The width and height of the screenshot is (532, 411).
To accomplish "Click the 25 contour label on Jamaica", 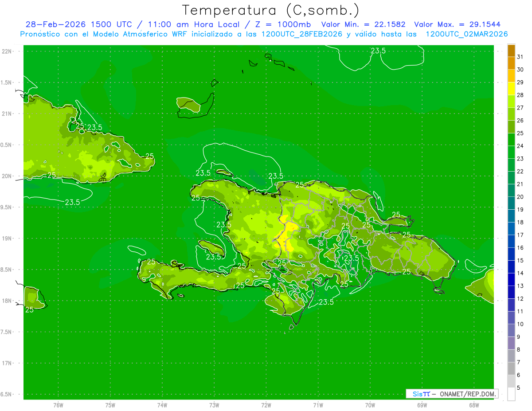I will [x=29, y=309].
